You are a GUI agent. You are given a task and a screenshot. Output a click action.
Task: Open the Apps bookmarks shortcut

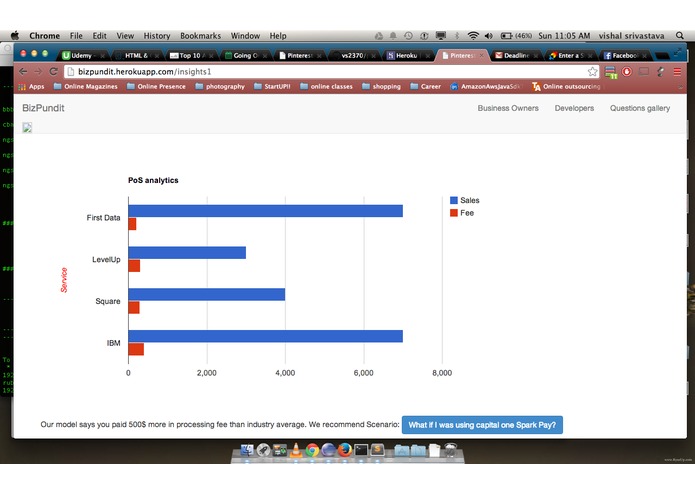point(31,86)
